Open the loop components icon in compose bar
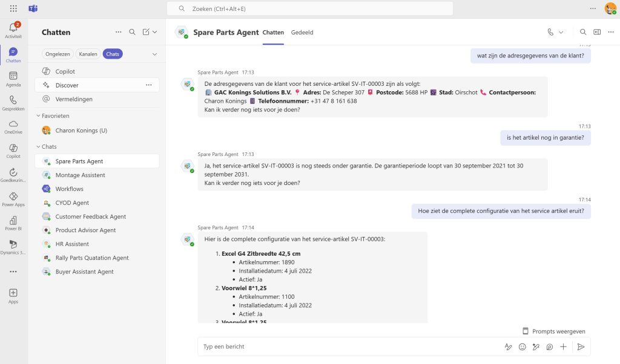 point(550,346)
